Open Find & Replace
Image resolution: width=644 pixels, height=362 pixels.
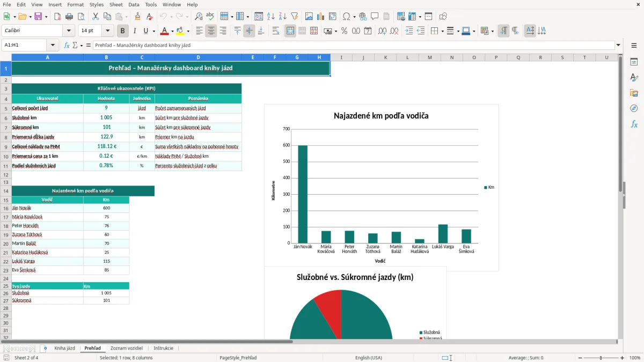point(199,17)
